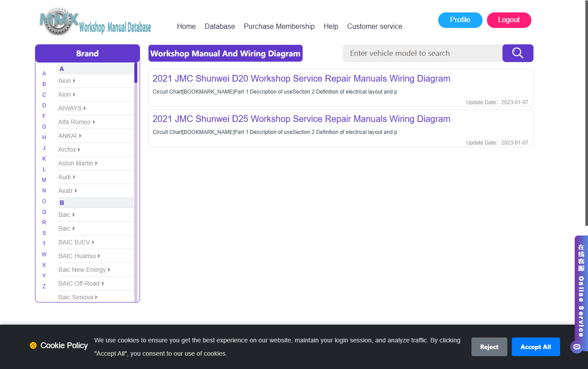Open Customer service page

(374, 26)
